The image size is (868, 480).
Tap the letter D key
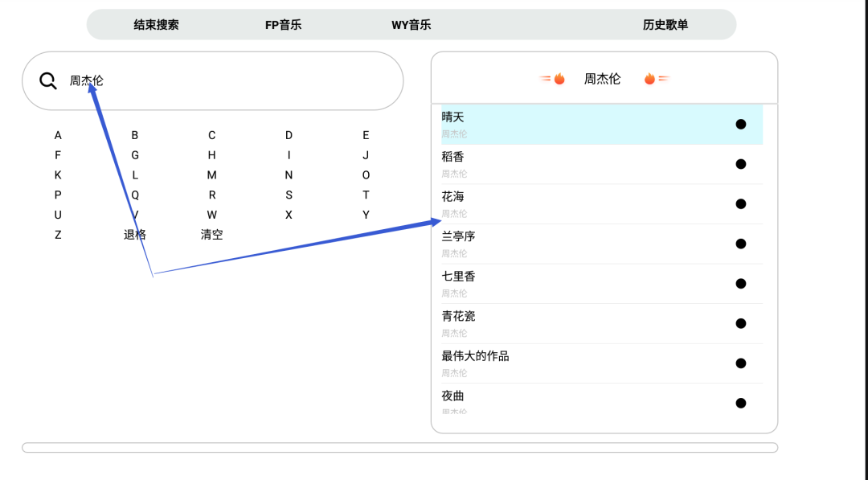pos(289,135)
